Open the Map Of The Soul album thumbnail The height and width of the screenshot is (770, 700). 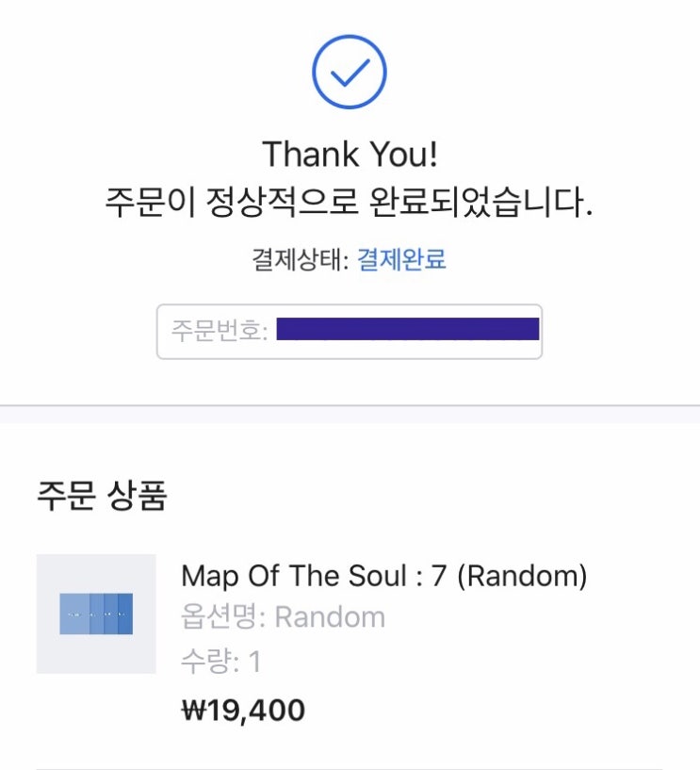96,614
